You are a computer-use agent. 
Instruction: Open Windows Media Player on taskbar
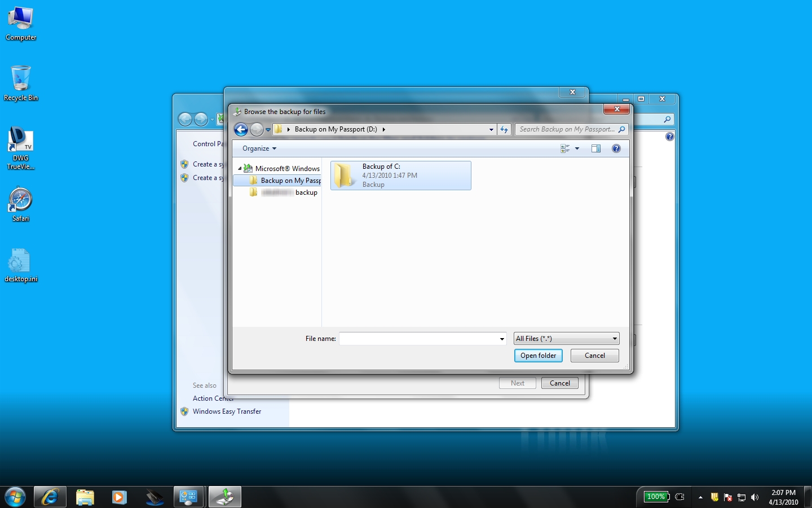point(119,497)
